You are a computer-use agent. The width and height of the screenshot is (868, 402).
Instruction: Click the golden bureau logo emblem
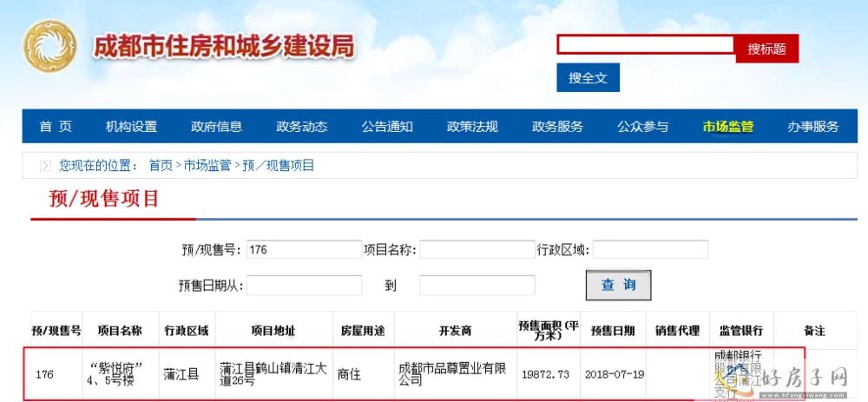51,49
